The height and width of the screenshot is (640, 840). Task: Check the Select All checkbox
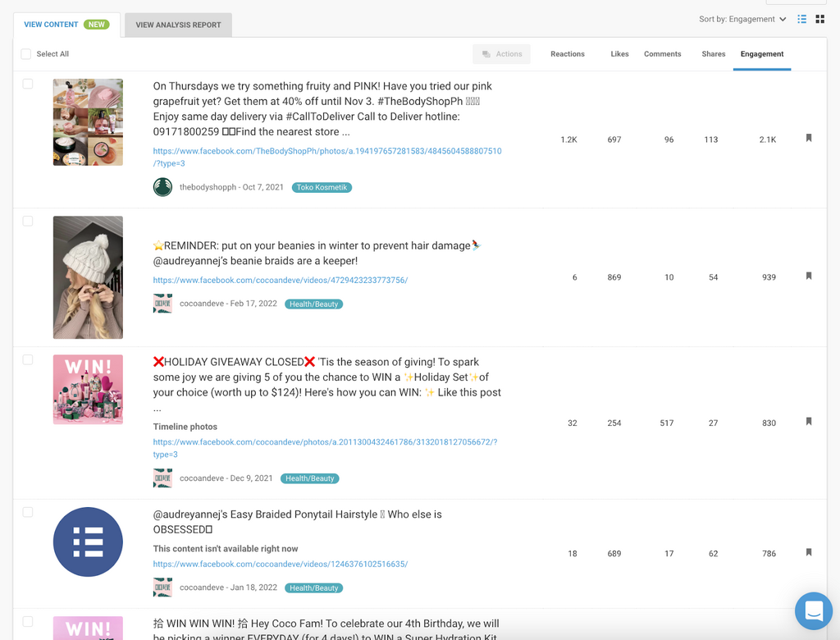pos(26,54)
